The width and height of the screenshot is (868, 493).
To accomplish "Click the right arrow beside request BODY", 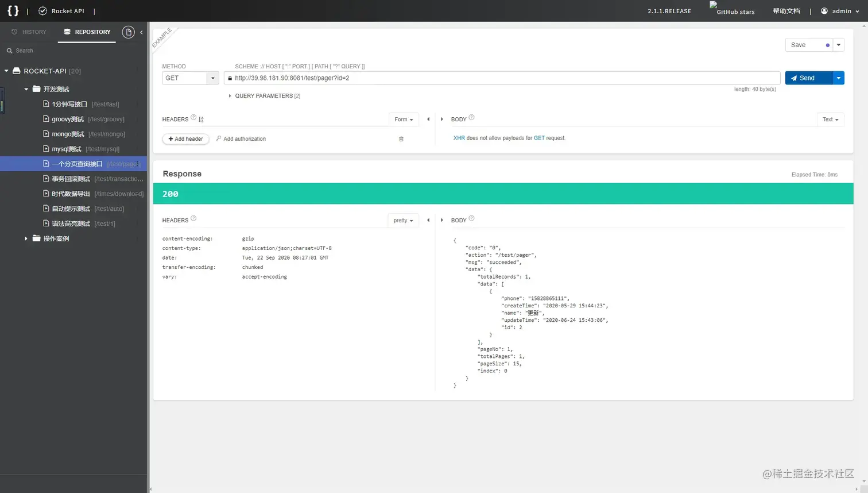I will coord(441,120).
